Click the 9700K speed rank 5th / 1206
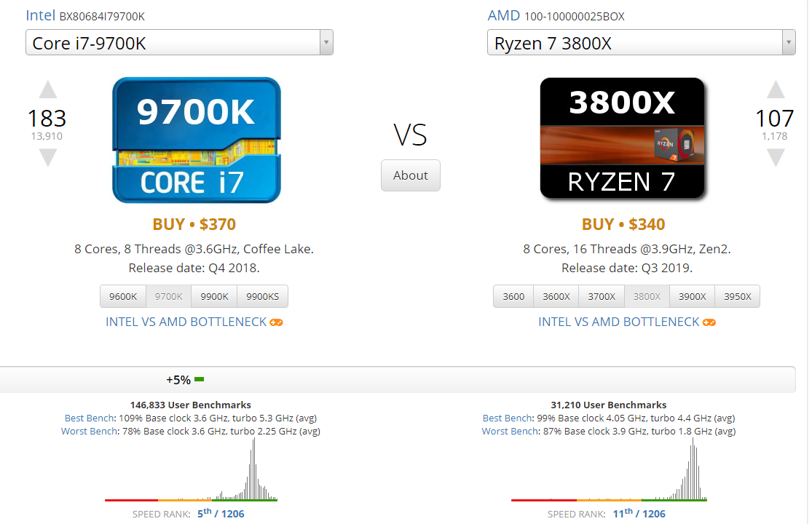The image size is (812, 524). click(221, 514)
